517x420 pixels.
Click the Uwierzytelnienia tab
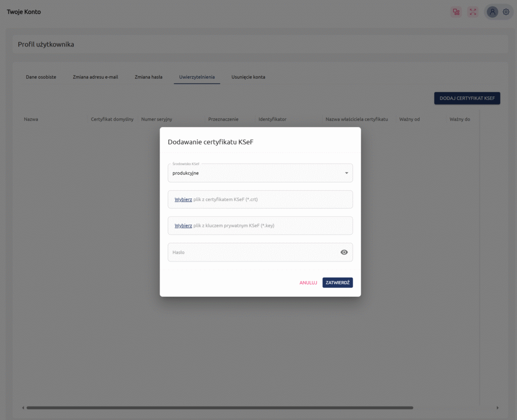click(x=197, y=77)
